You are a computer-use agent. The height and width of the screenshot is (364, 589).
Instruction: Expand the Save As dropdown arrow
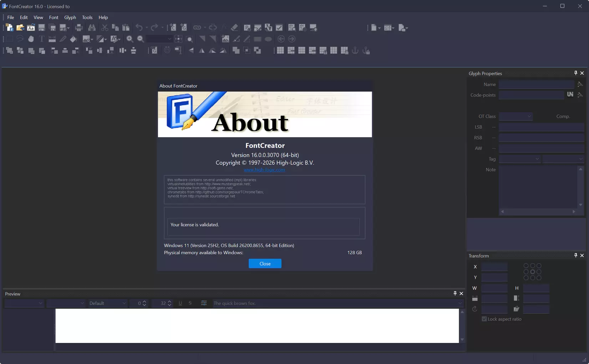(68, 28)
